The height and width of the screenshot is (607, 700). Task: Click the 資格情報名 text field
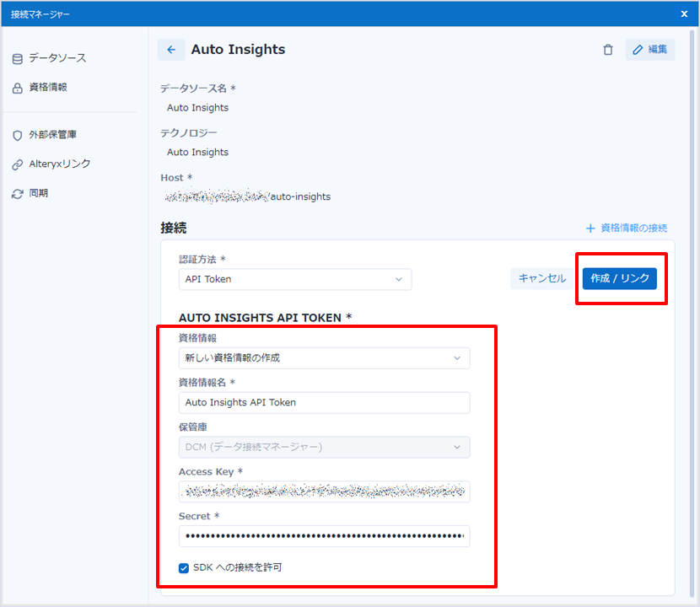click(x=324, y=403)
